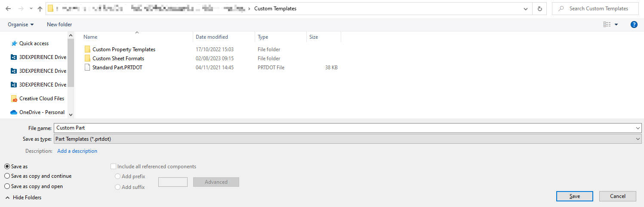This screenshot has width=644, height=207.
Task: Click the Back navigation arrow
Action: pos(8,9)
